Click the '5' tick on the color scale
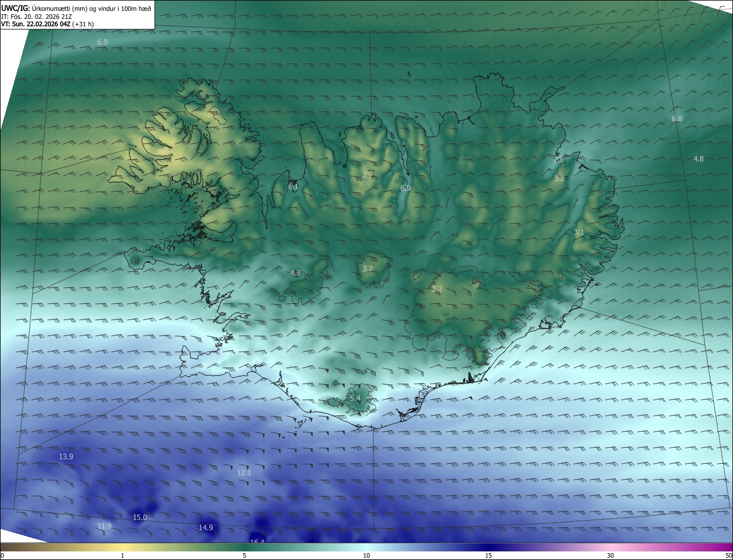733x560 pixels. [245, 555]
